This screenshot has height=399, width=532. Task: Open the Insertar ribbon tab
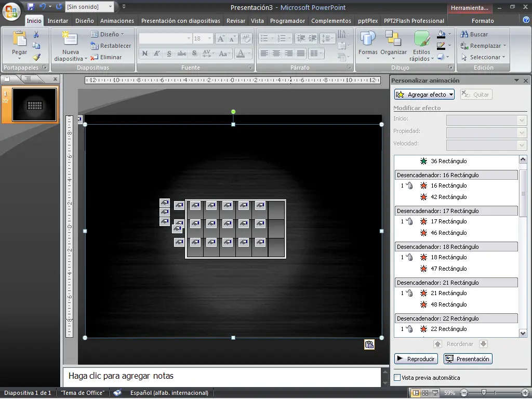point(58,21)
